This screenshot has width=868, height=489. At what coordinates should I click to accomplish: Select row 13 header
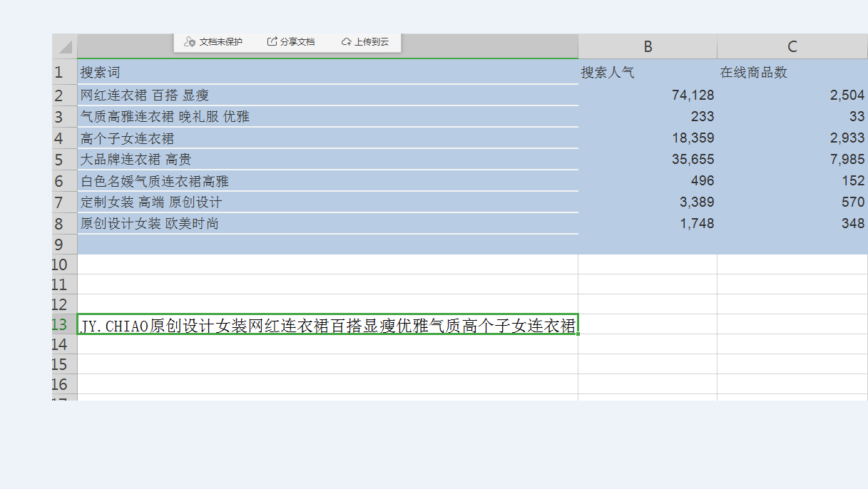point(60,325)
